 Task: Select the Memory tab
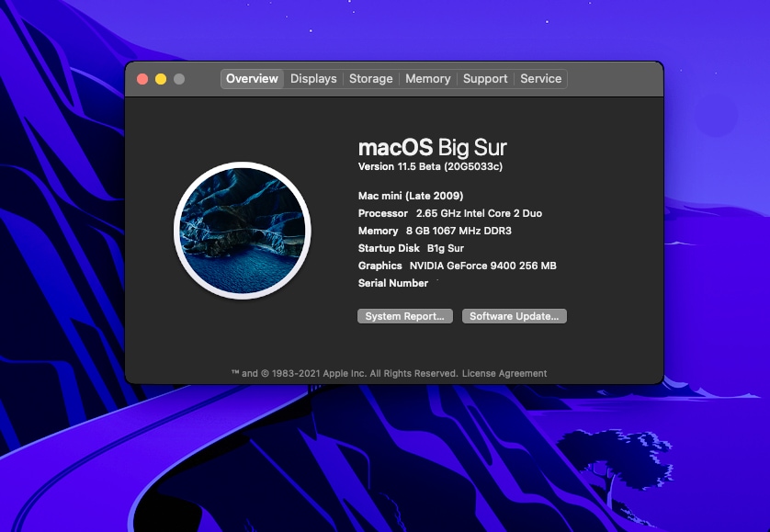427,79
